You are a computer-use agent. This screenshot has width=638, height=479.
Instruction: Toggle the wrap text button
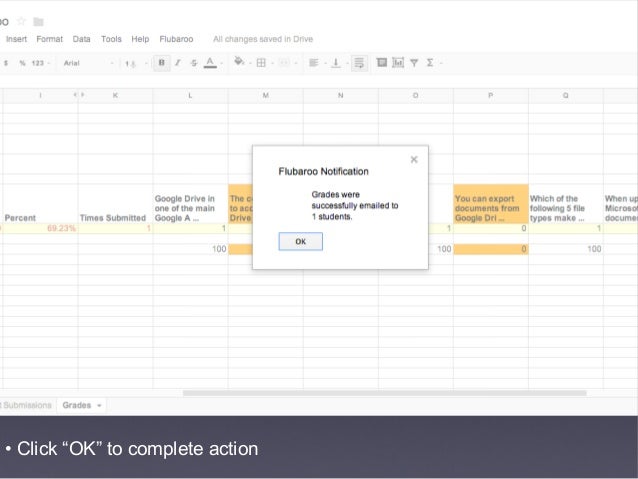pos(359,63)
